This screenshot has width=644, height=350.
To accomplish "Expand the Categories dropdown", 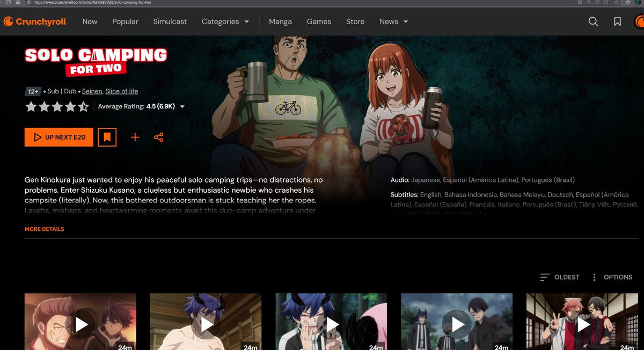I will (x=225, y=21).
